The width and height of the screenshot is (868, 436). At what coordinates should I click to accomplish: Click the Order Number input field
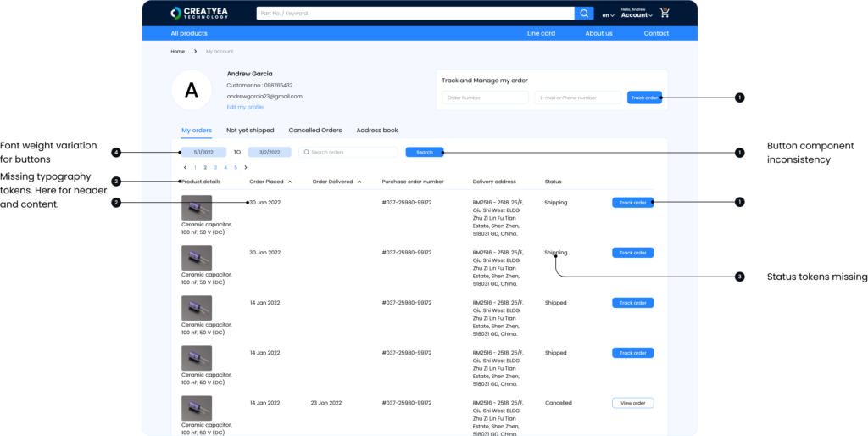pos(485,98)
